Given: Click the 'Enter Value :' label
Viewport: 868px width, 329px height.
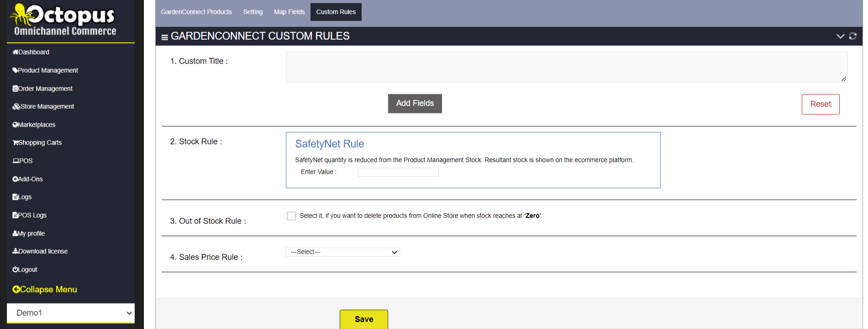Looking at the screenshot, I should point(319,172).
